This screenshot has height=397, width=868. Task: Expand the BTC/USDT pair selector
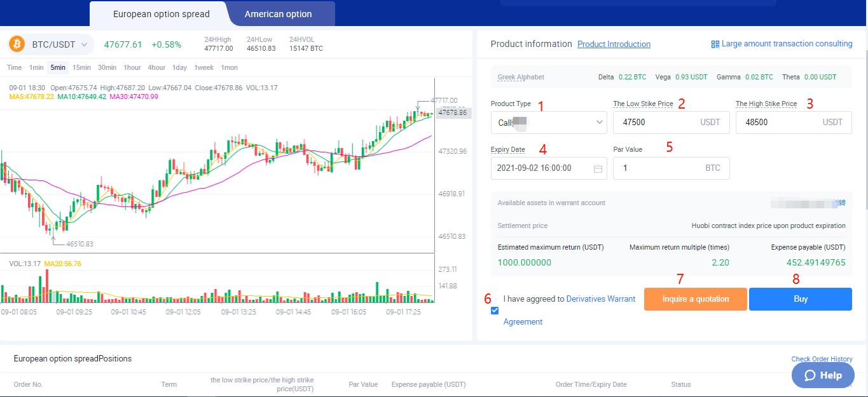85,44
